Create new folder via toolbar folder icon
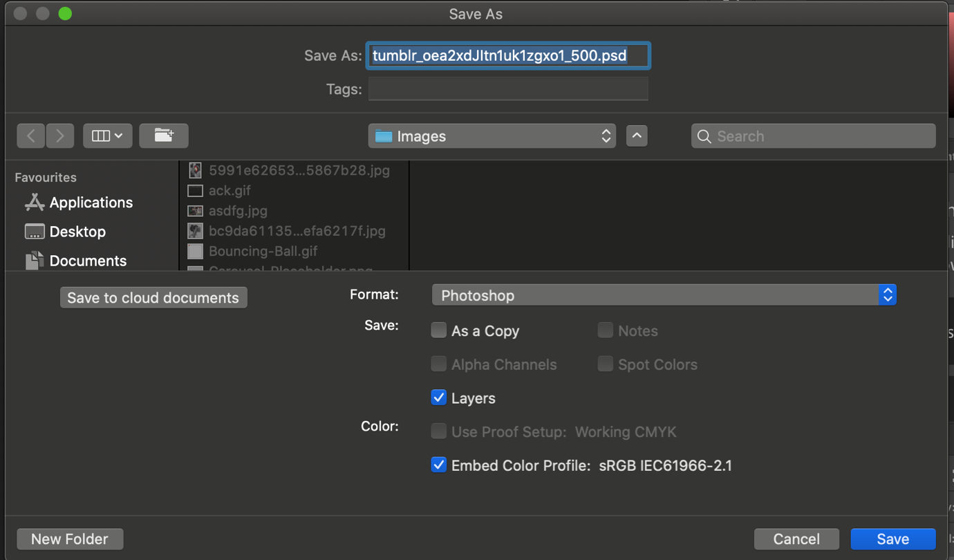Screen dimensions: 954x560 pyautogui.click(x=164, y=136)
